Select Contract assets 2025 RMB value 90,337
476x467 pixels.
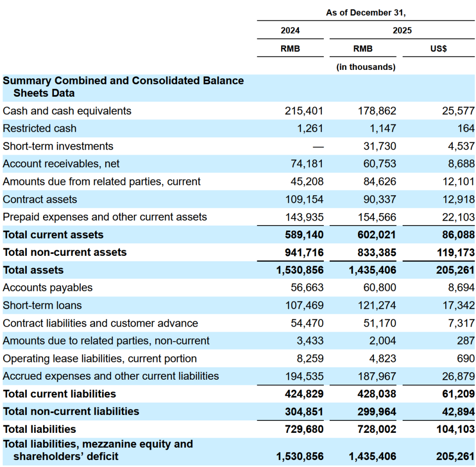pos(380,199)
